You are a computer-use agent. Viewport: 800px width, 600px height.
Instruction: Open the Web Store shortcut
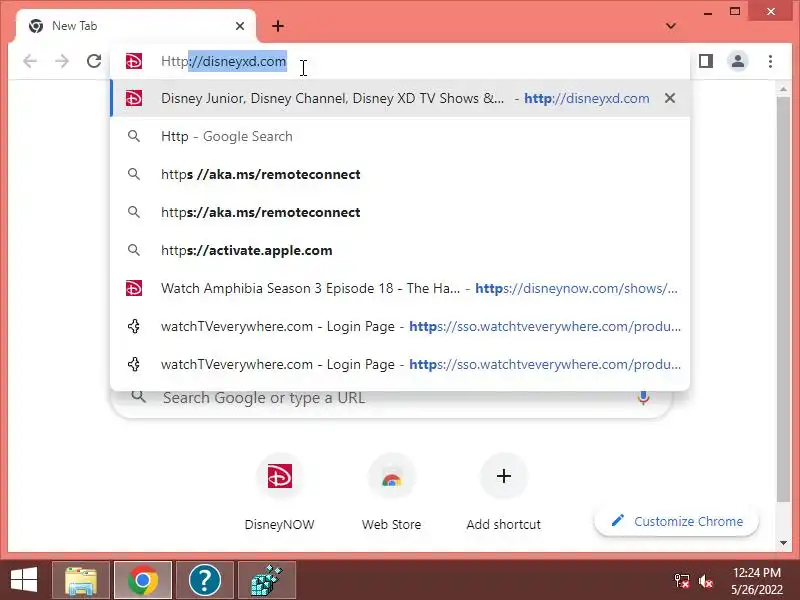(391, 477)
